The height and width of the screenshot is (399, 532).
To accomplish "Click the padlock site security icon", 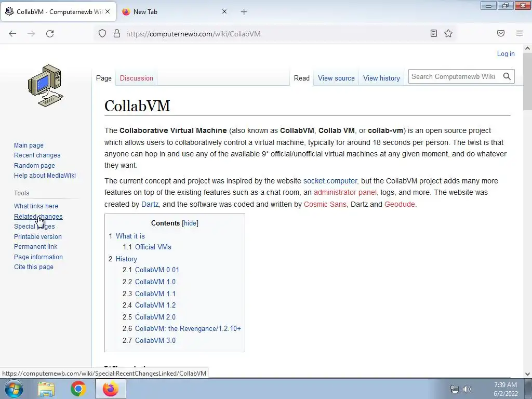I will click(x=117, y=33).
